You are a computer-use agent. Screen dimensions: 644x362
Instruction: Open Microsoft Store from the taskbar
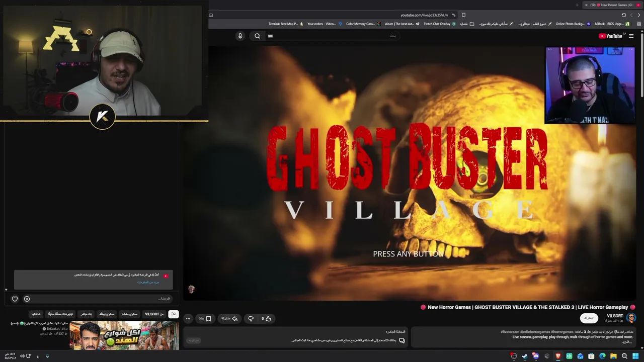[x=591, y=356]
